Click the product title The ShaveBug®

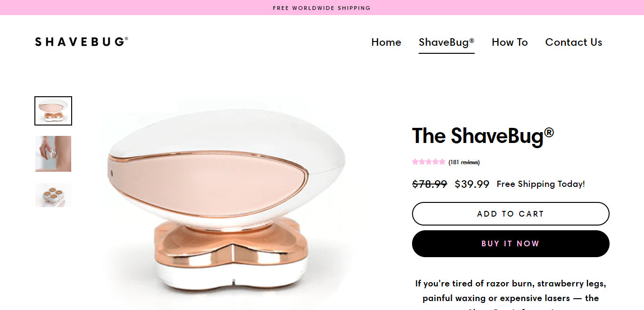483,136
